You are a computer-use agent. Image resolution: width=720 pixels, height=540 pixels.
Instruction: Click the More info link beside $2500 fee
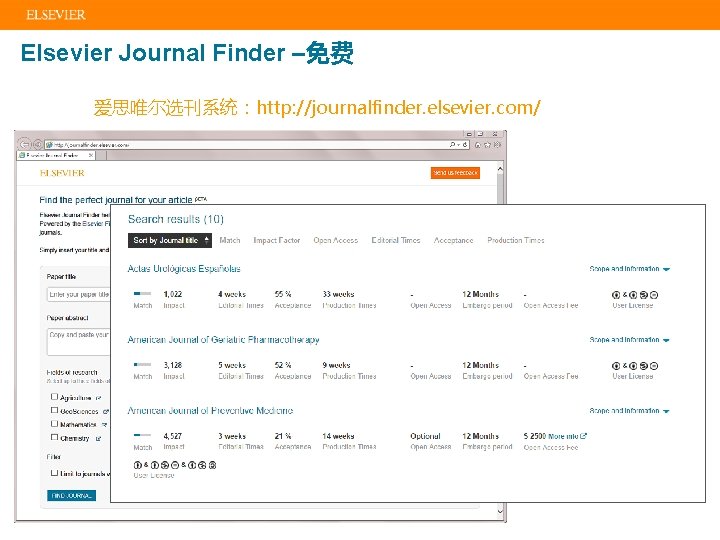567,436
